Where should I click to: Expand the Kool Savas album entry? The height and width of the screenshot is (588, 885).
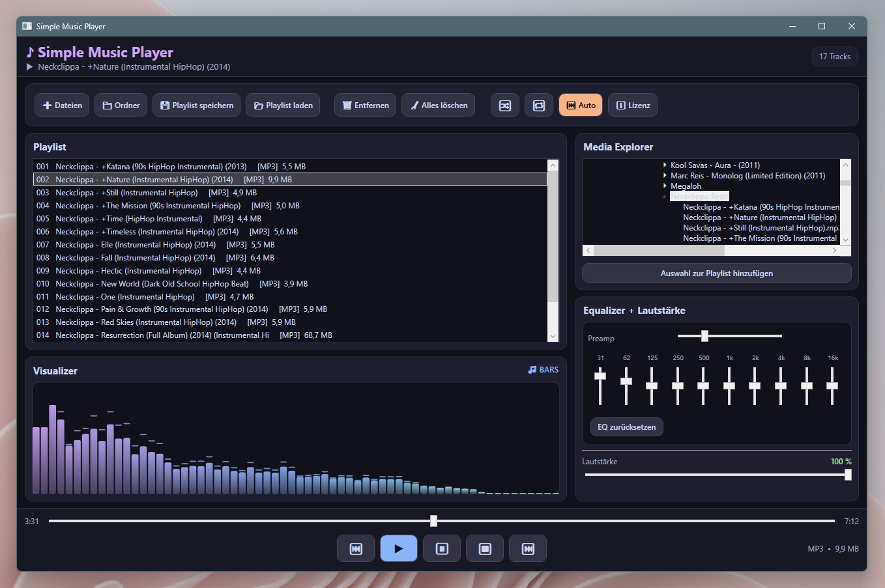point(665,165)
